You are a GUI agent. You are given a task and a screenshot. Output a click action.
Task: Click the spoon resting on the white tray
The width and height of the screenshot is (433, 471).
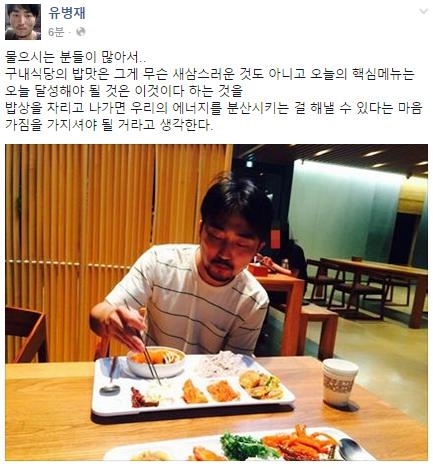111,376
